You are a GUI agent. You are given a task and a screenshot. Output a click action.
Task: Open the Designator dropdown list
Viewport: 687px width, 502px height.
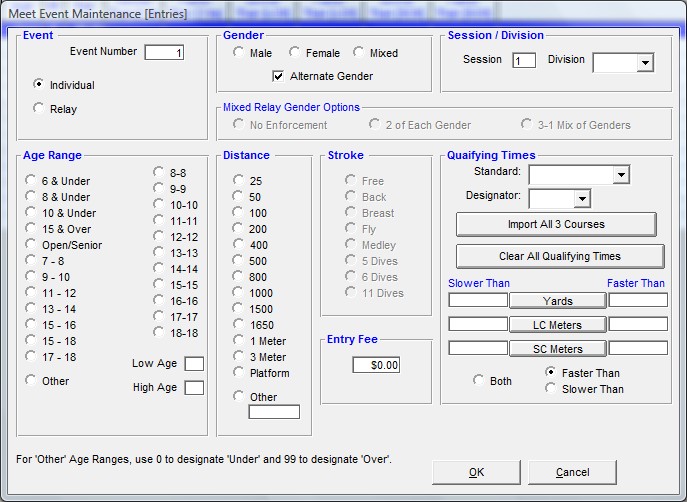(582, 198)
